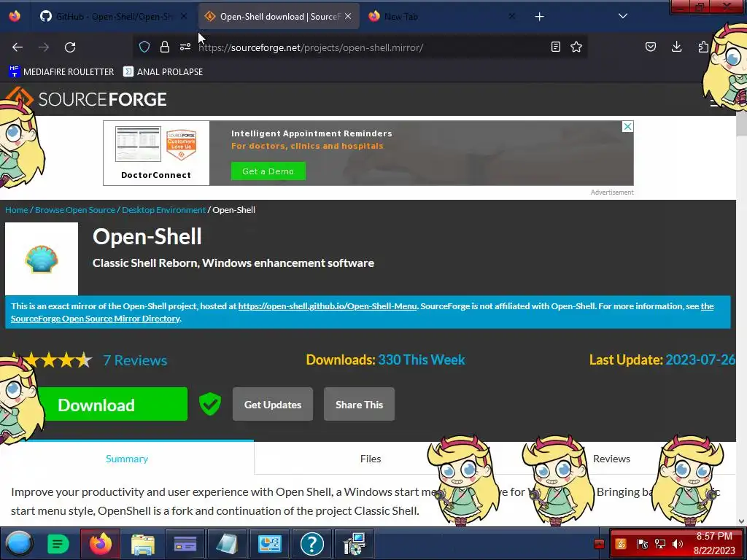Select the Reviews tab

(612, 459)
